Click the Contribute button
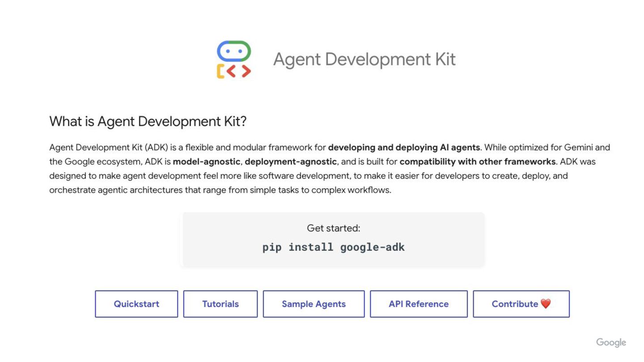The height and width of the screenshot is (362, 644). [521, 304]
